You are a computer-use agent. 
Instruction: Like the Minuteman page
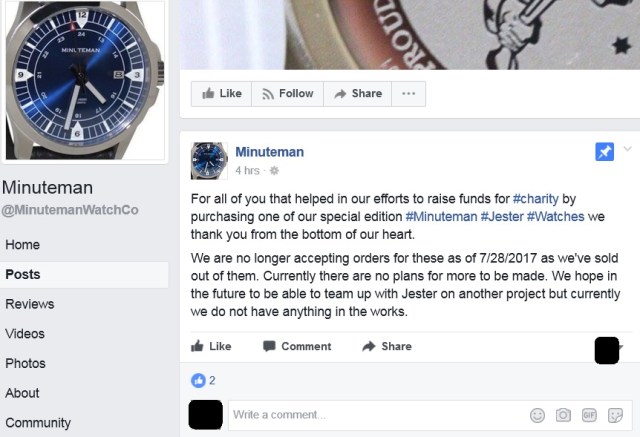pos(222,94)
